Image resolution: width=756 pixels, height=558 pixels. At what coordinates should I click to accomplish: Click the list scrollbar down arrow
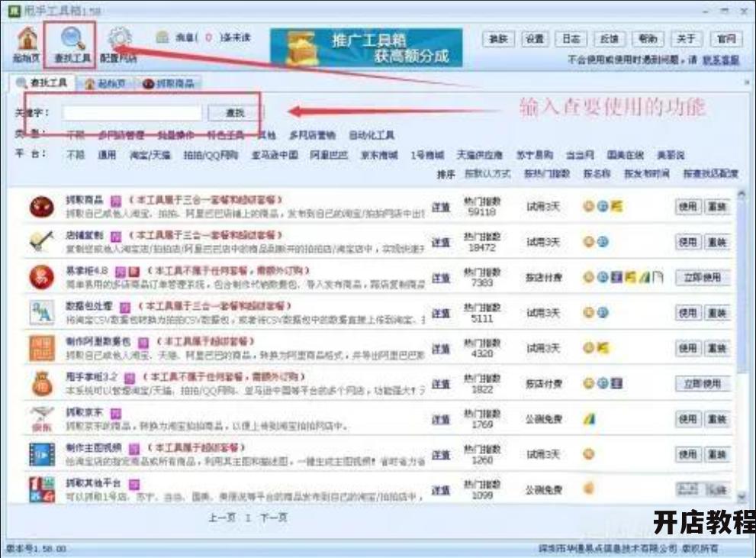pos(742,495)
